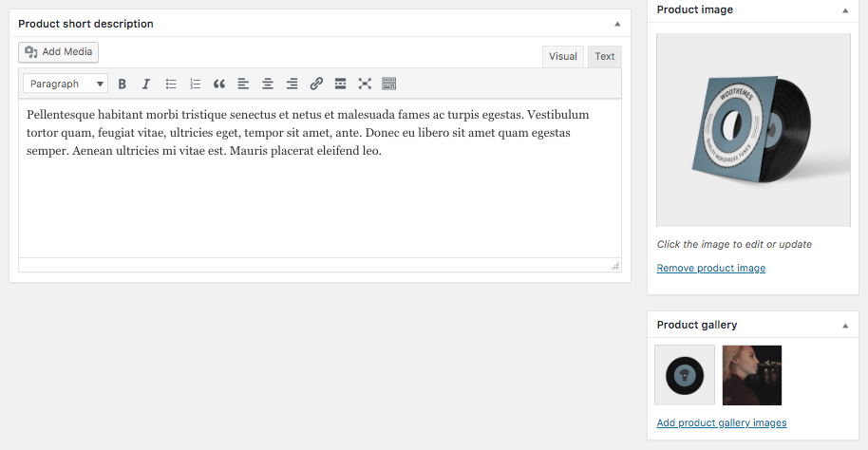The height and width of the screenshot is (450, 868).
Task: Switch to the Visual editor tab
Action: (562, 56)
